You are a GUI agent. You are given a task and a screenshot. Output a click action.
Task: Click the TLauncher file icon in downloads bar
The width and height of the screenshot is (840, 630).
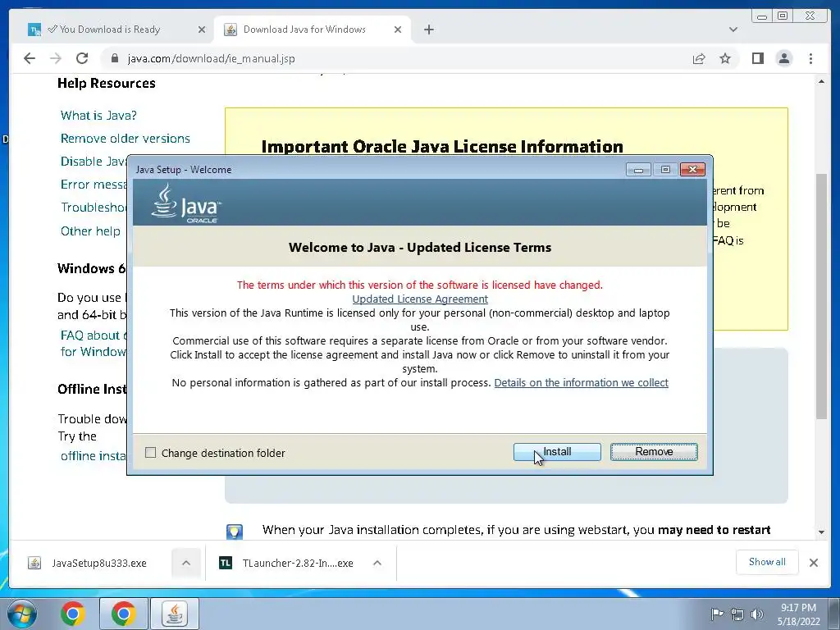pos(226,563)
